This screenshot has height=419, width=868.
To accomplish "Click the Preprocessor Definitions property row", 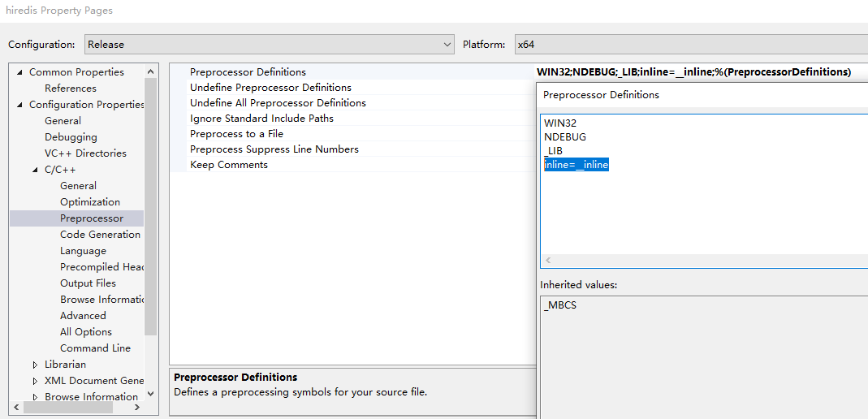I will pos(352,72).
